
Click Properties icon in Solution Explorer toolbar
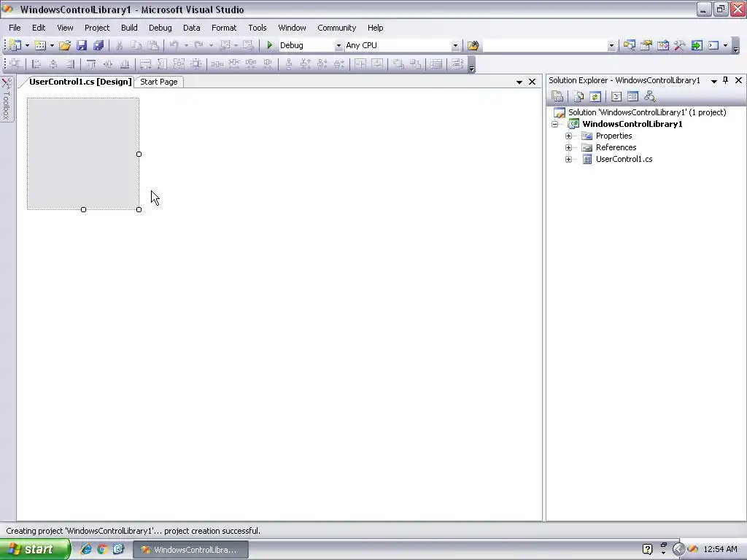pos(557,97)
